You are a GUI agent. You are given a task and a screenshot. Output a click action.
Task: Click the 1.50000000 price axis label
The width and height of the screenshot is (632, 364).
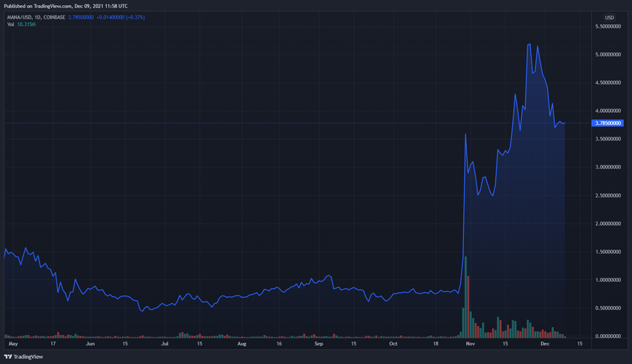pyautogui.click(x=607, y=252)
